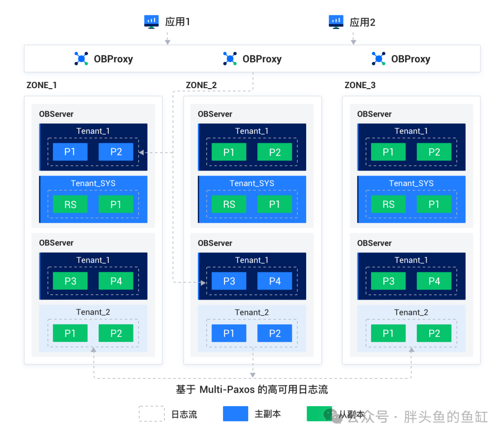
Task: Select blue P4 in ZONE_2 Tenant_1
Action: pyautogui.click(x=275, y=281)
